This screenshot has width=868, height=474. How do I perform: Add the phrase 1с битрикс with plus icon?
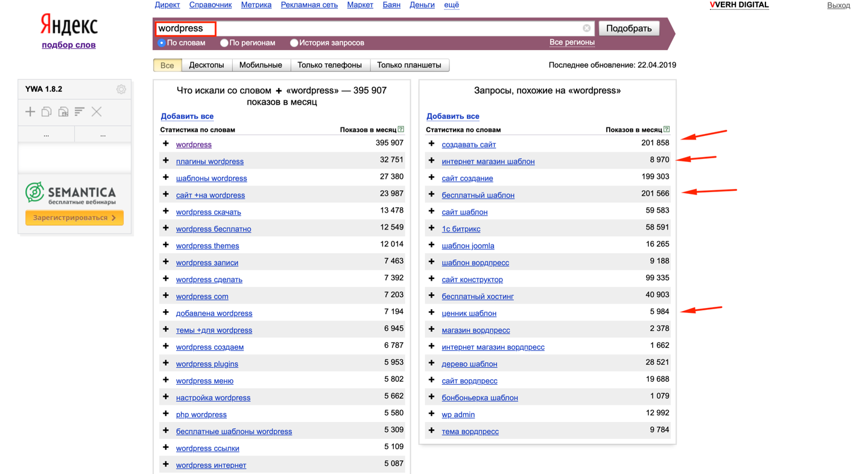431,228
